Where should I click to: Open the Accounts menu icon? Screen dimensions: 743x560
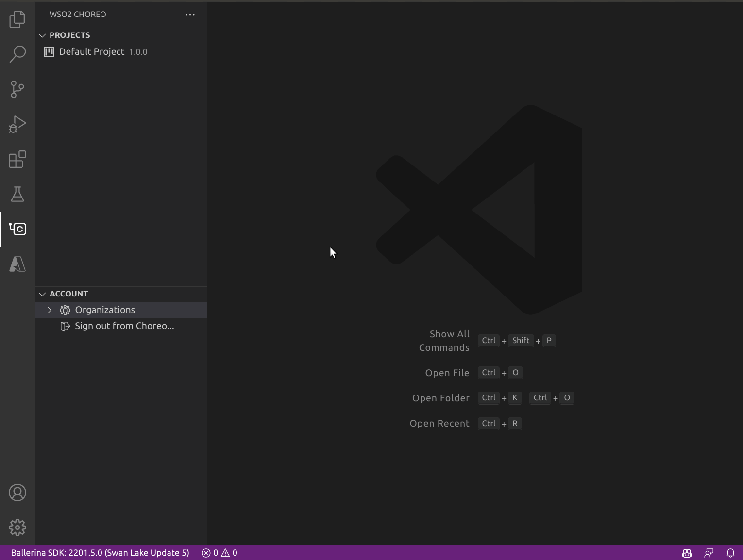tap(17, 493)
